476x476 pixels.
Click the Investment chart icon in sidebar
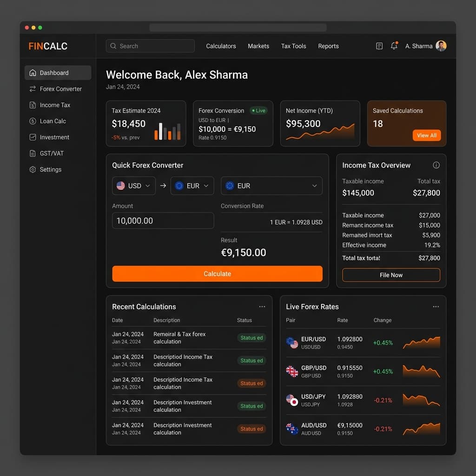[x=33, y=137]
